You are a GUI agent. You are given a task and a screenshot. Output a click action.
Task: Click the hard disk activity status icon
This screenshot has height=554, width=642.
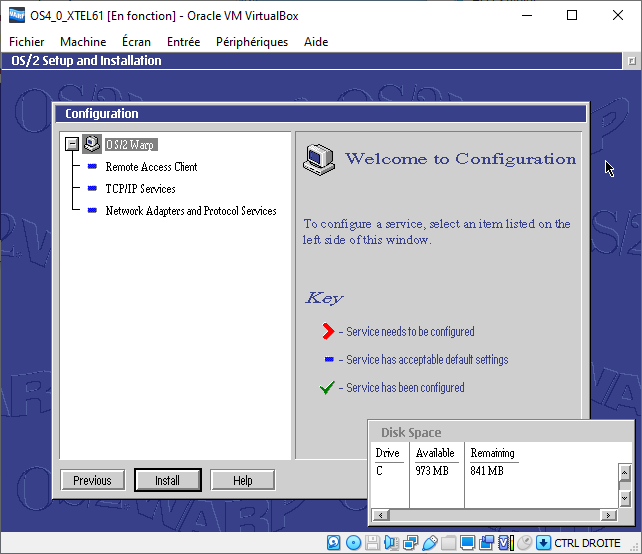[x=335, y=543]
